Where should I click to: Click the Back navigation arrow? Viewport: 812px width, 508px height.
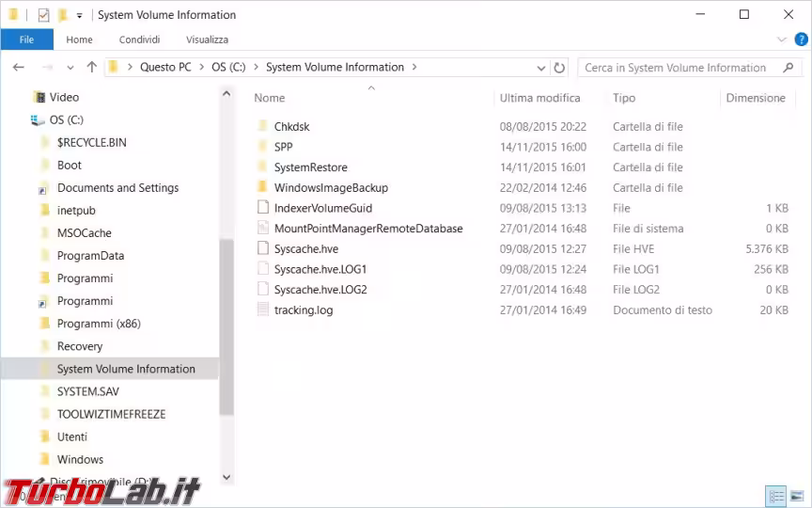coord(19,68)
